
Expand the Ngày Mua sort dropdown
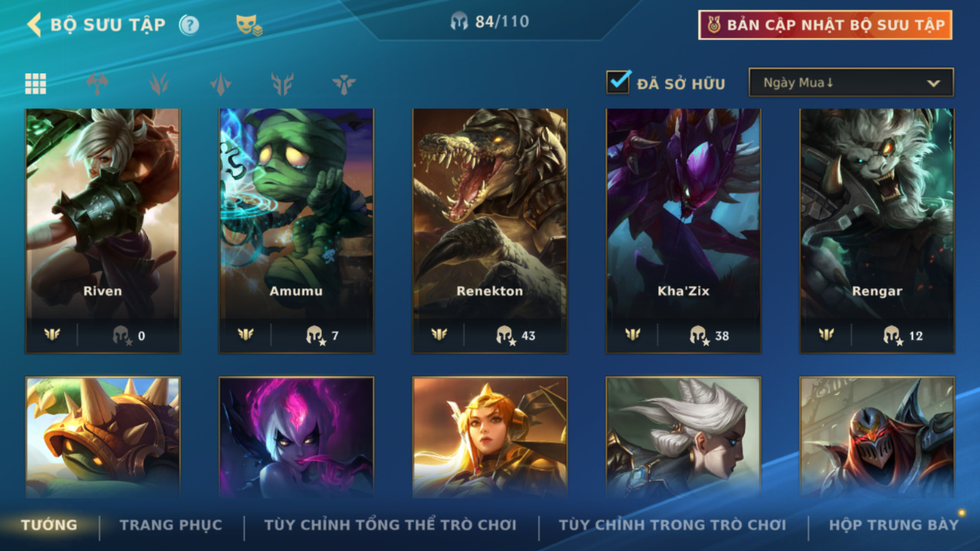(851, 83)
